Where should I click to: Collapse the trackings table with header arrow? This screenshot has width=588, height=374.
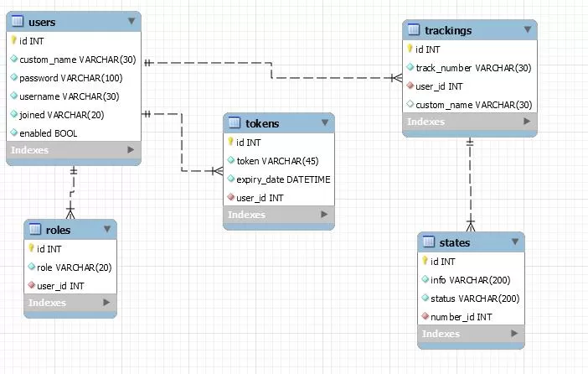[528, 29]
